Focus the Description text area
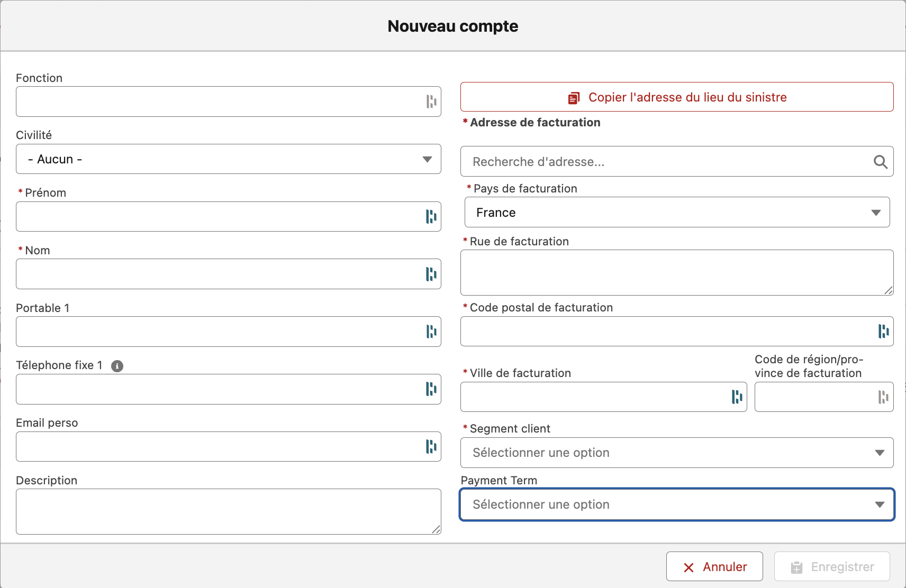 pyautogui.click(x=229, y=512)
